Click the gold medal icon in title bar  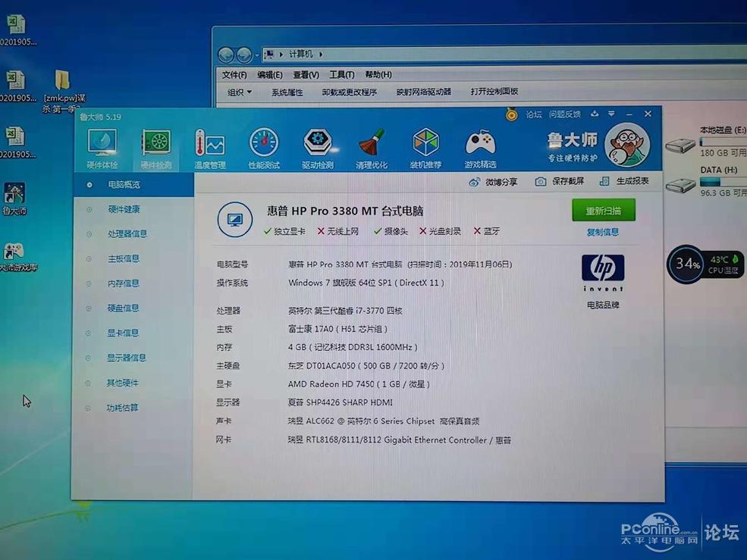(x=511, y=114)
